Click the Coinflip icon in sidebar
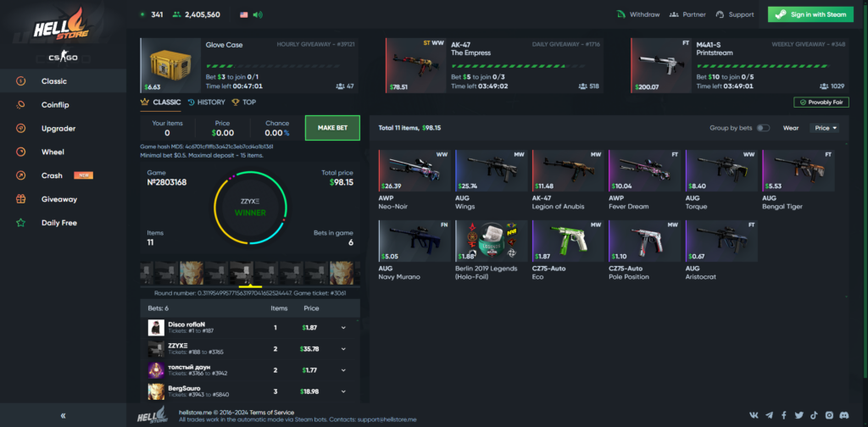 pos(20,104)
